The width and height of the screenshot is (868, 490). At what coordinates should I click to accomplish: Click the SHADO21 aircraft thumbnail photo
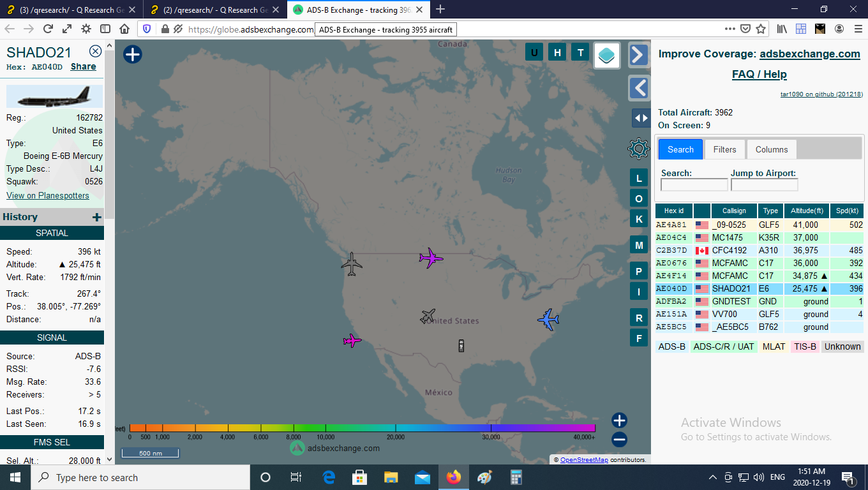pos(54,96)
